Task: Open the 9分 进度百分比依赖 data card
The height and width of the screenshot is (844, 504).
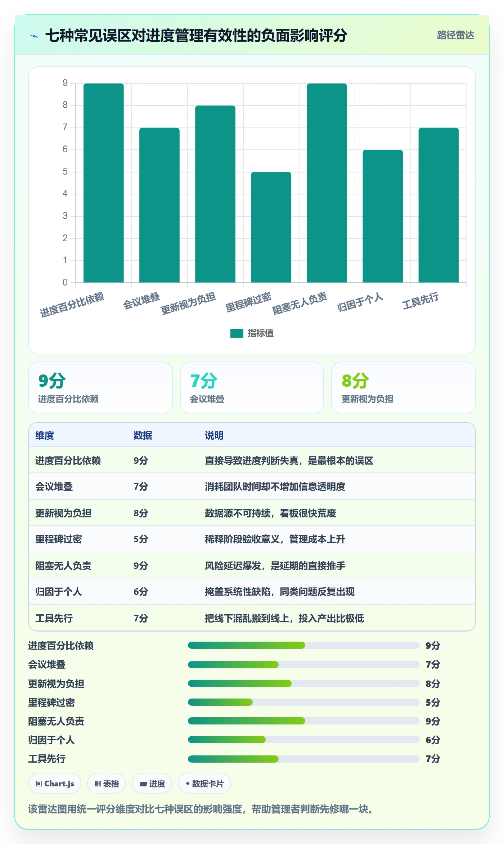Action: click(100, 387)
